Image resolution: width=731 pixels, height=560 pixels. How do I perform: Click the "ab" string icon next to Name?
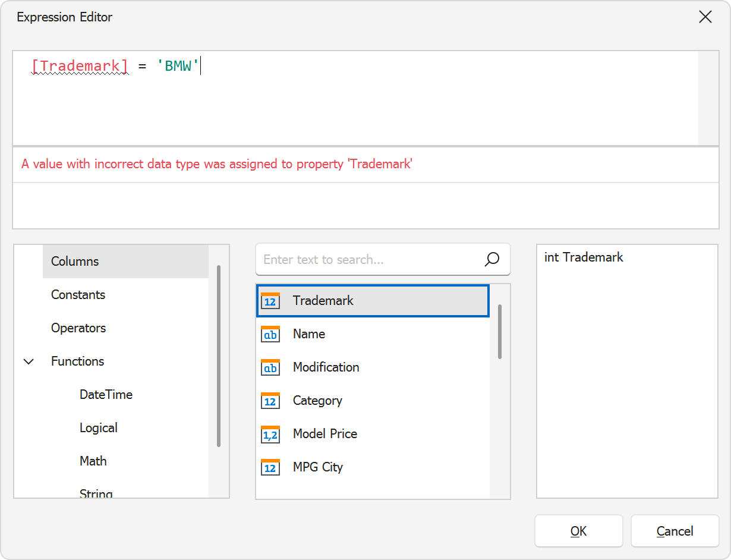click(x=270, y=334)
